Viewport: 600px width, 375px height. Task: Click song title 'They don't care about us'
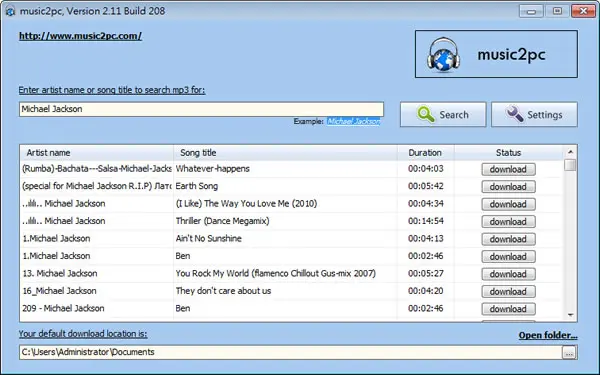(223, 291)
